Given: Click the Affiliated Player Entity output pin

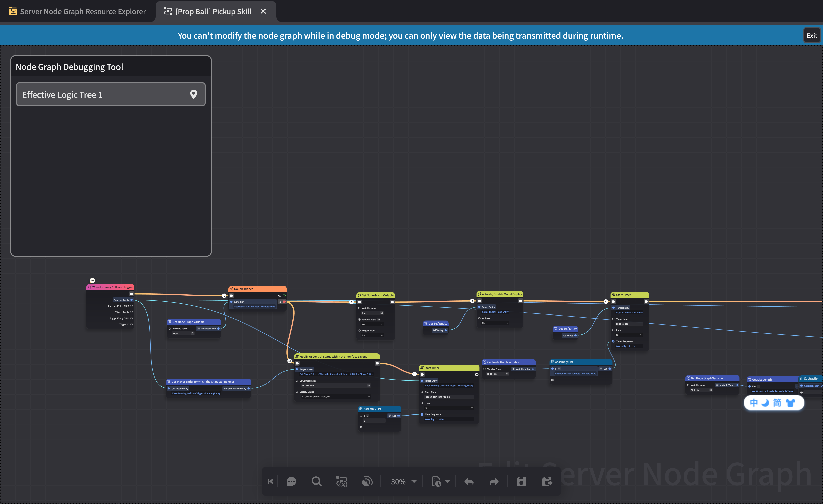Looking at the screenshot, I should click(x=249, y=389).
